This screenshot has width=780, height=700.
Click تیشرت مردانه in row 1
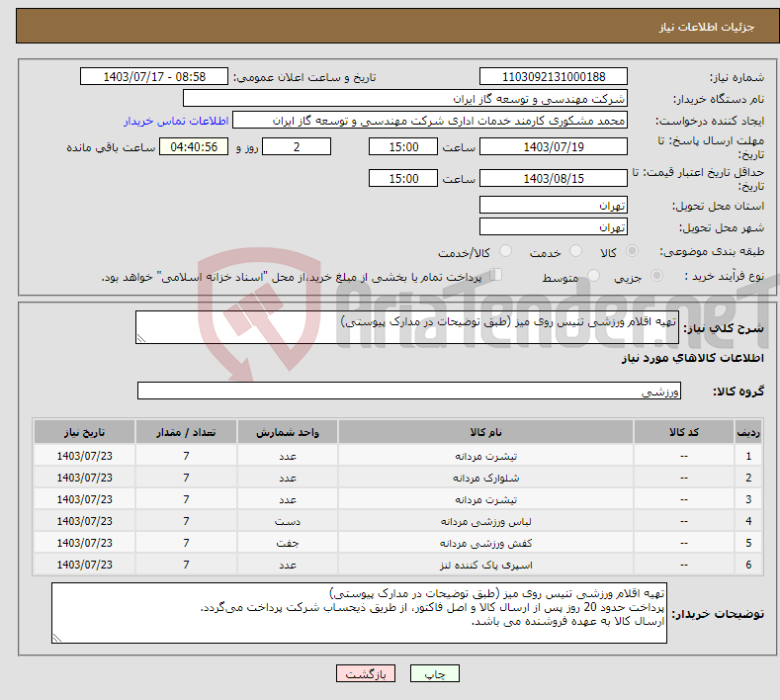tap(485, 456)
